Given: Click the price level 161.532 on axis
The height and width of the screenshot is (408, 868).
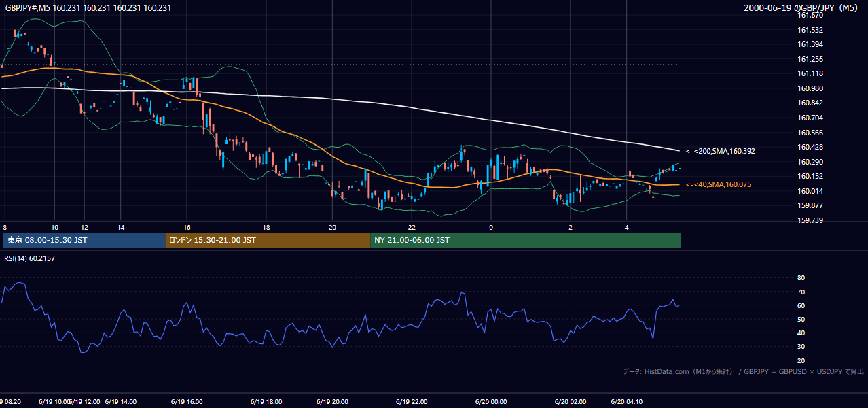Looking at the screenshot, I should [810, 30].
